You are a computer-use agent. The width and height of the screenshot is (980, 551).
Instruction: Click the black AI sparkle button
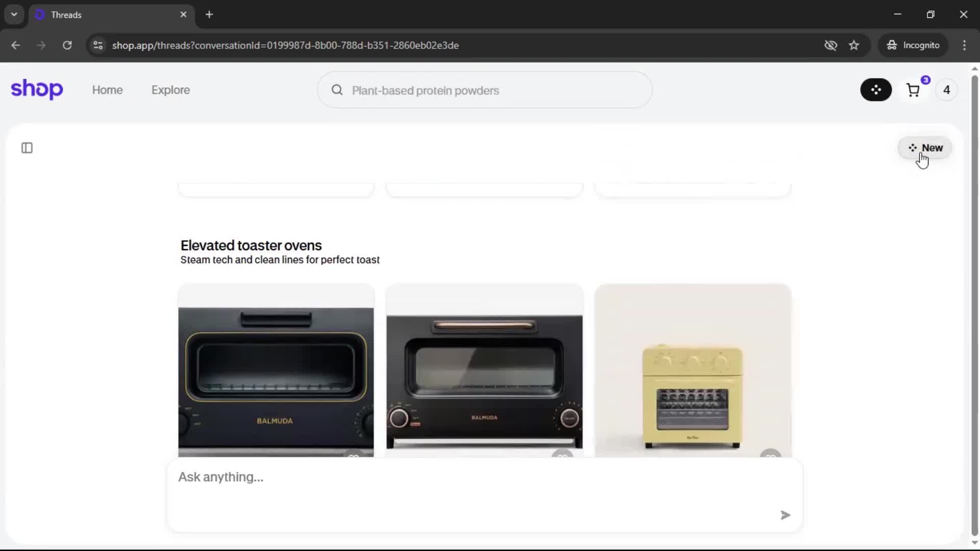[876, 90]
